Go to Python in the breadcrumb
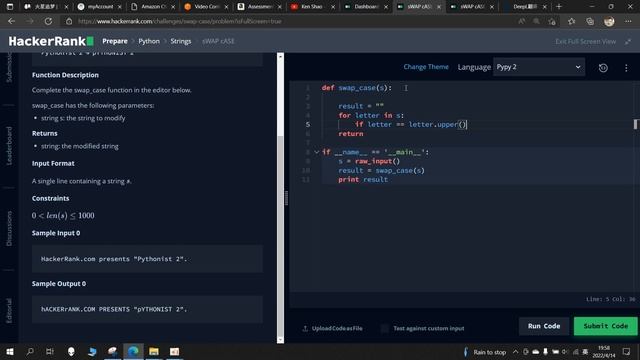The width and height of the screenshot is (640, 360). 149,41
